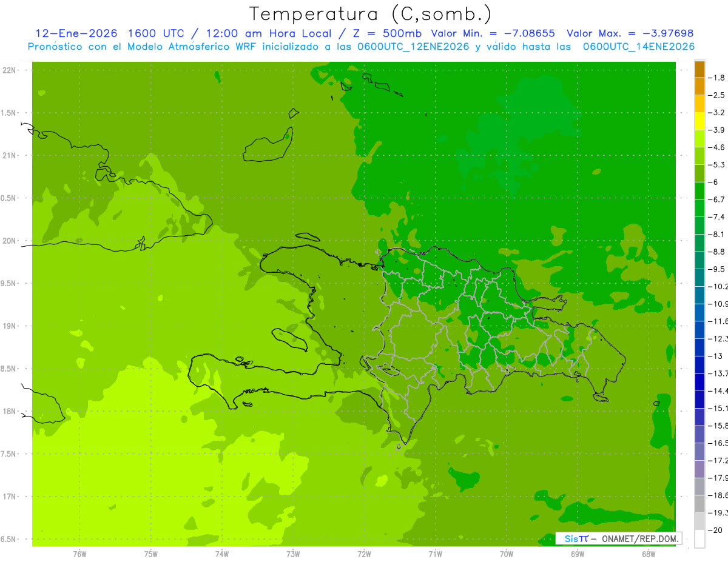Click the 68W longitude axis label
Screen dimensions: 728x562
point(648,554)
